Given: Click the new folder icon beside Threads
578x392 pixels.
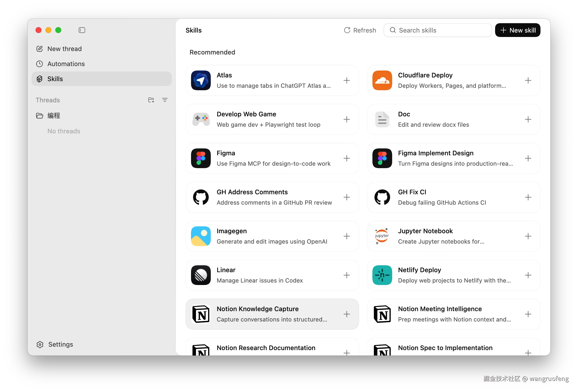Looking at the screenshot, I should point(151,100).
